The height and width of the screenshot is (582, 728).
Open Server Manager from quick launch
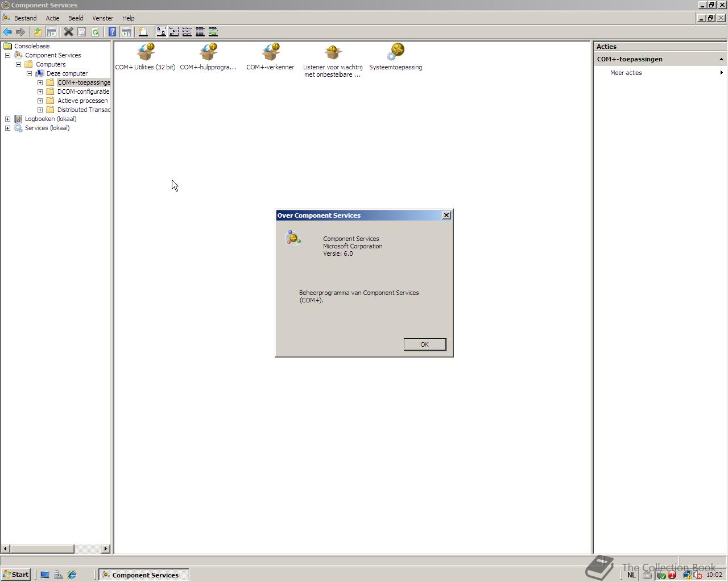(x=58, y=575)
